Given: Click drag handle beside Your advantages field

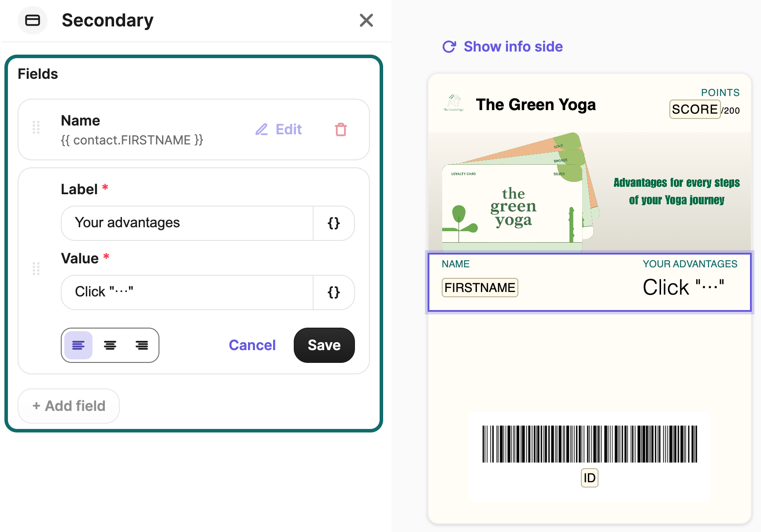Looking at the screenshot, I should coord(36,269).
